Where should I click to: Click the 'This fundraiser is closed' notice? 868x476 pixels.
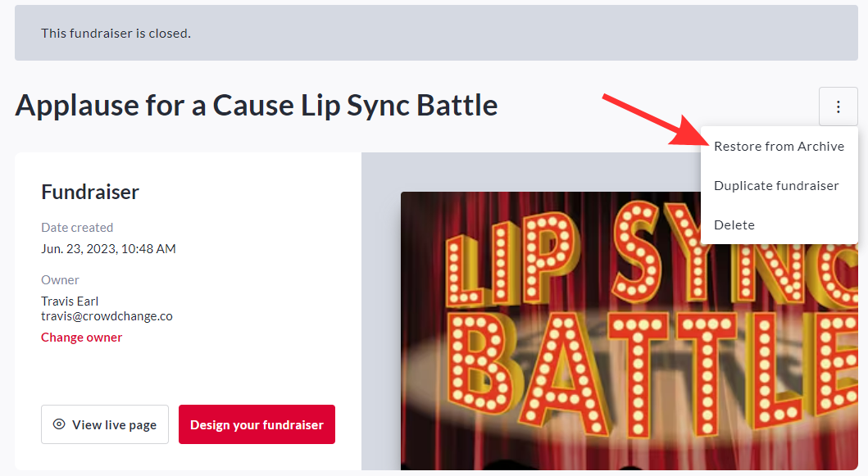pyautogui.click(x=116, y=34)
